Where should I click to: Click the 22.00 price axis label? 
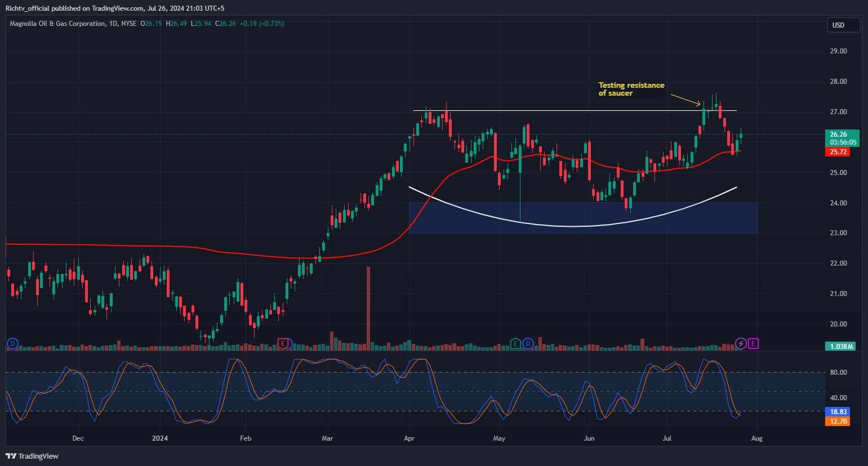(x=838, y=263)
